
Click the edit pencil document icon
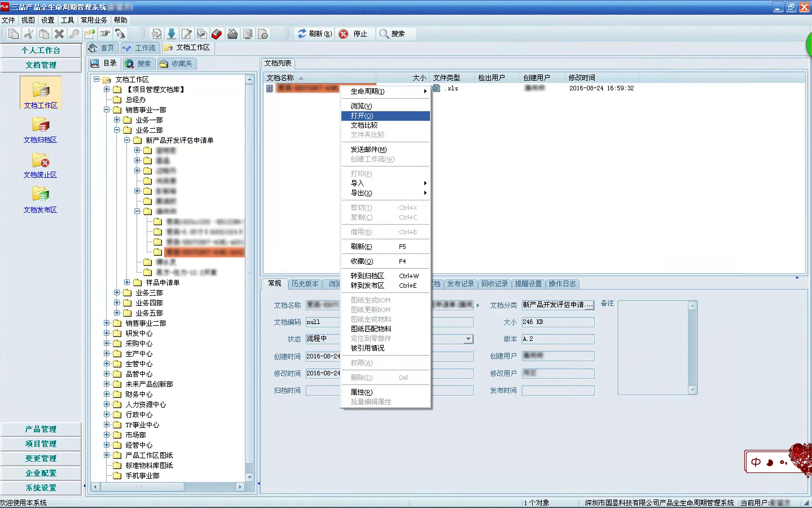point(187,34)
